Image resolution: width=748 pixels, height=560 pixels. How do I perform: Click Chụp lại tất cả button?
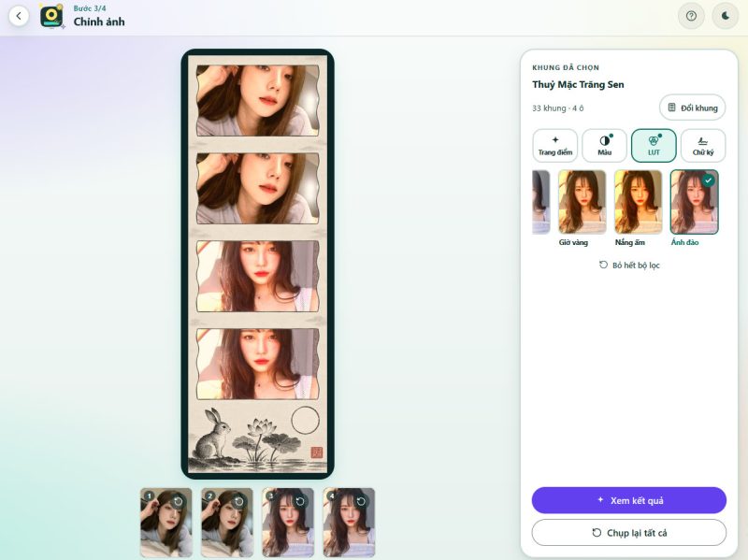click(628, 533)
